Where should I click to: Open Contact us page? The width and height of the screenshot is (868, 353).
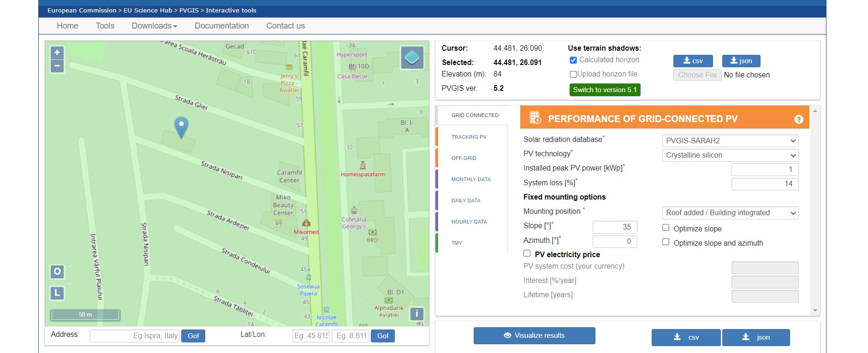pyautogui.click(x=285, y=26)
